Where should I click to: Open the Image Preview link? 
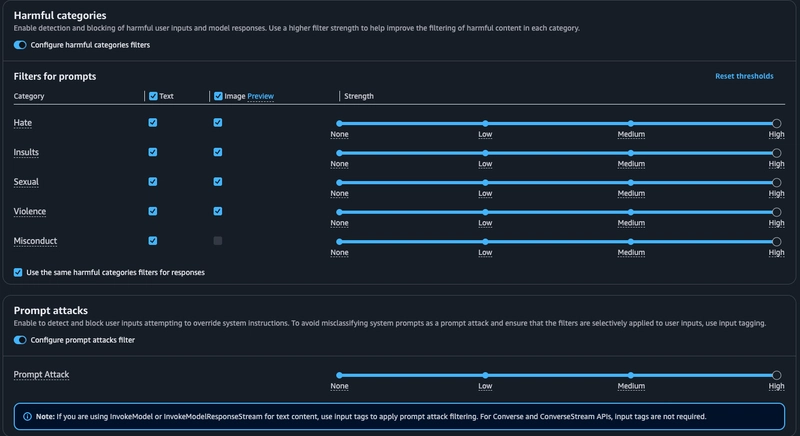tap(260, 96)
